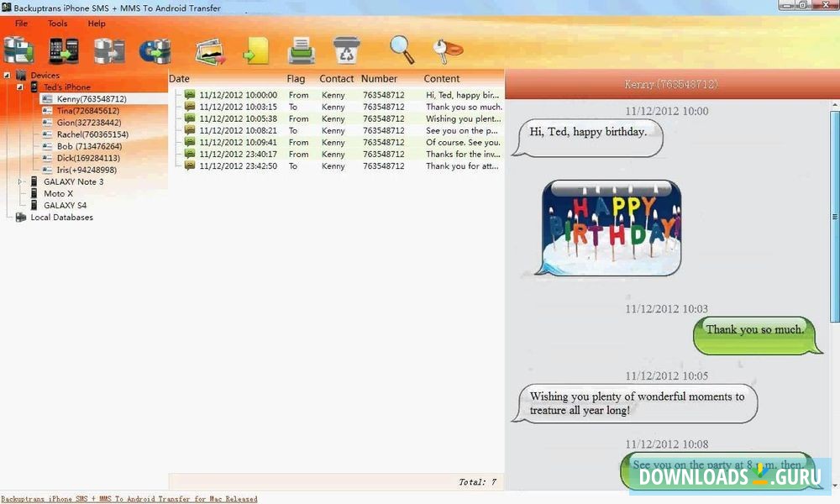Click the green 'Thank you so much.' bubble
Image resolution: width=840 pixels, height=504 pixels.
coord(757,335)
